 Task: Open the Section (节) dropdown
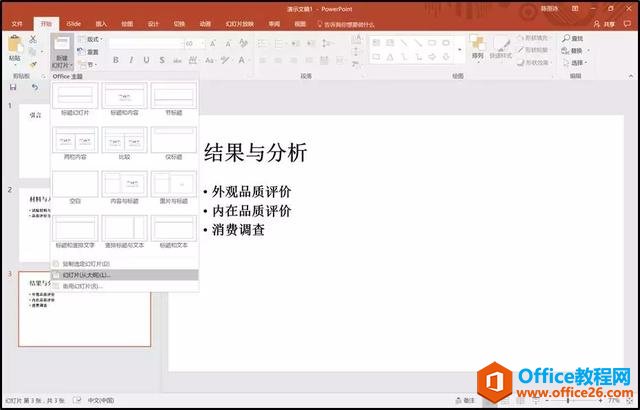(87, 64)
